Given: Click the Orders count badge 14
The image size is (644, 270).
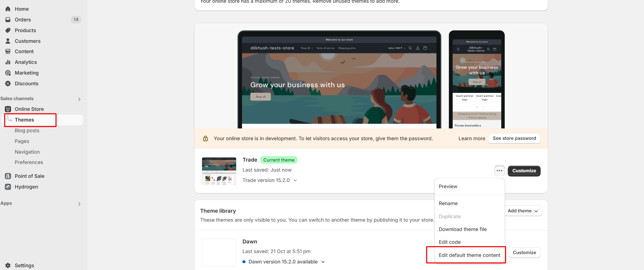Looking at the screenshot, I should [76, 20].
